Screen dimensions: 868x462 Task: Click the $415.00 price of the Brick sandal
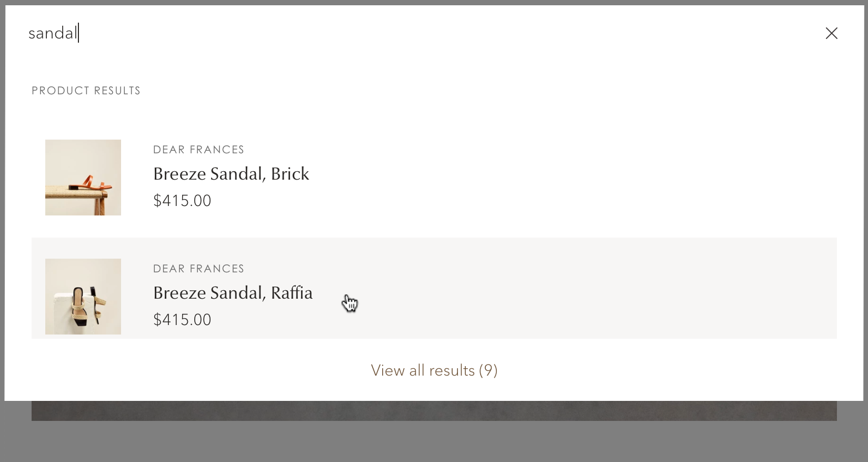(x=182, y=200)
